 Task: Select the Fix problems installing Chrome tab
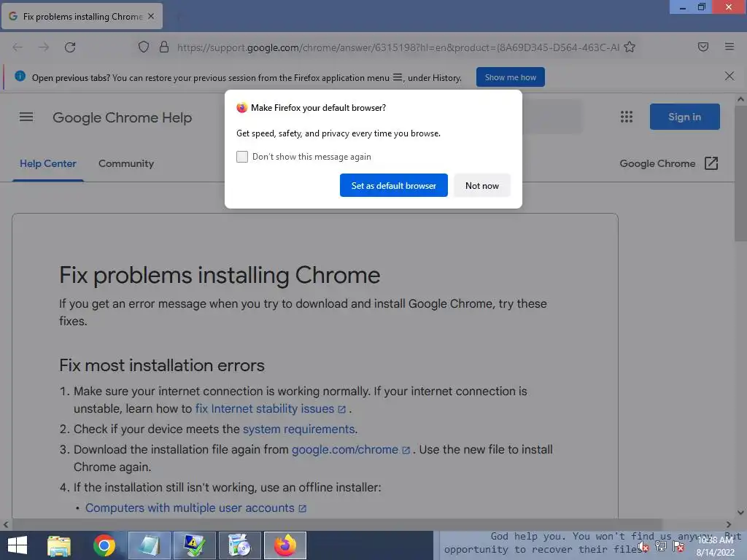click(x=82, y=16)
